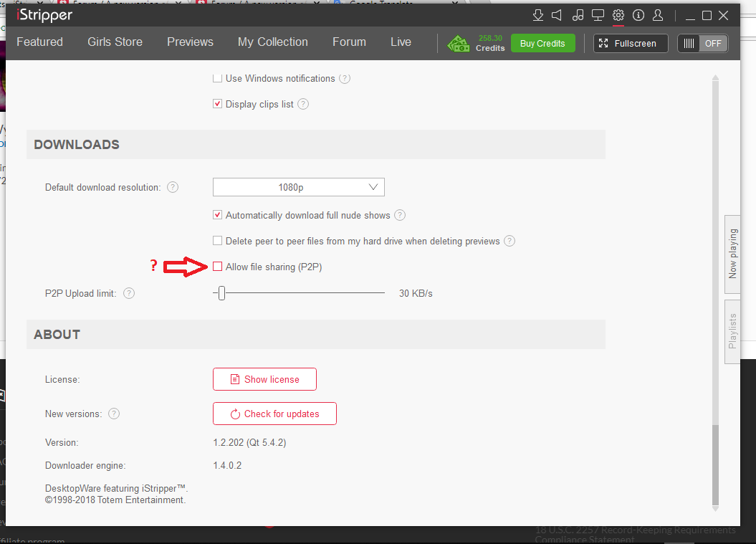Switch to the Previews tab

click(x=190, y=42)
